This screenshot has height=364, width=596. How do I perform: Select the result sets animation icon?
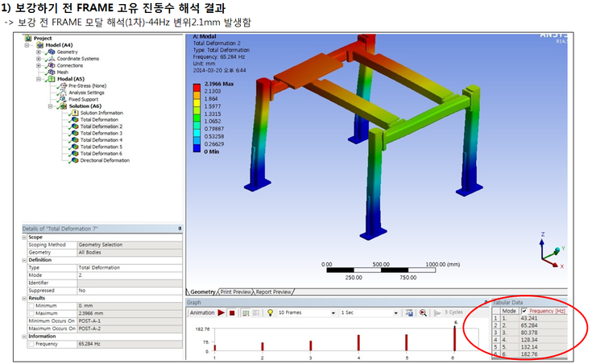256,312
